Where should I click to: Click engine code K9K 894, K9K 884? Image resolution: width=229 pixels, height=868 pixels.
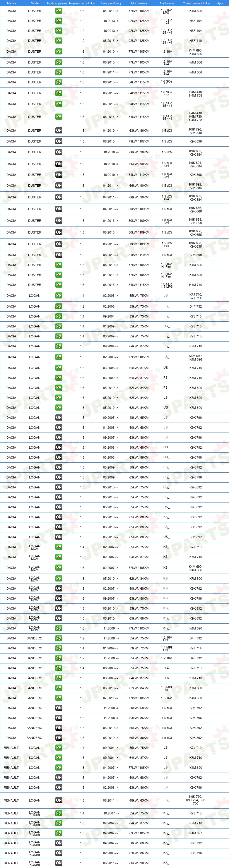coord(196,164)
